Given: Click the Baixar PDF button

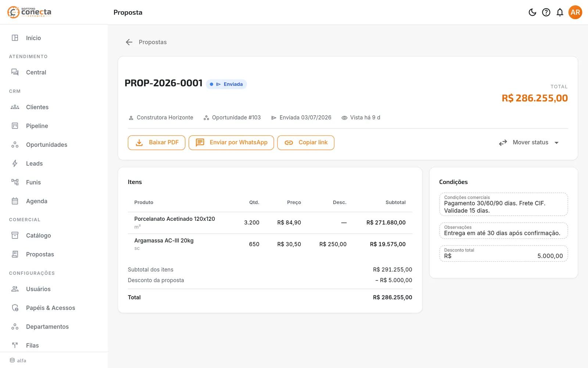Looking at the screenshot, I should pos(157,142).
